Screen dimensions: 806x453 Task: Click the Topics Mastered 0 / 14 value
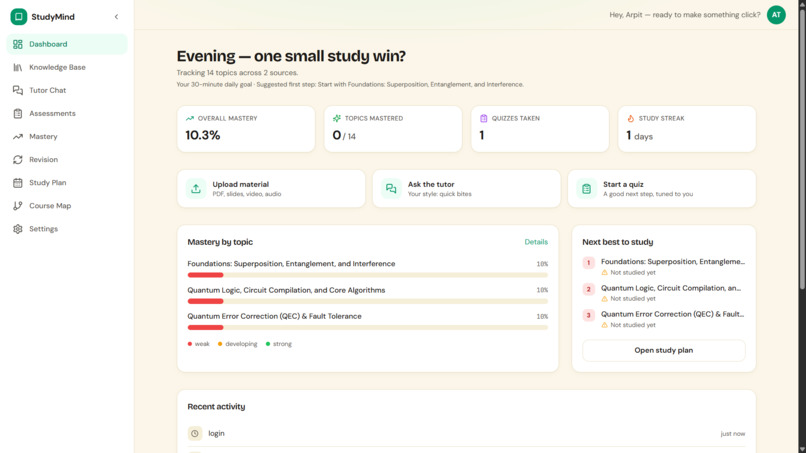[x=344, y=135]
